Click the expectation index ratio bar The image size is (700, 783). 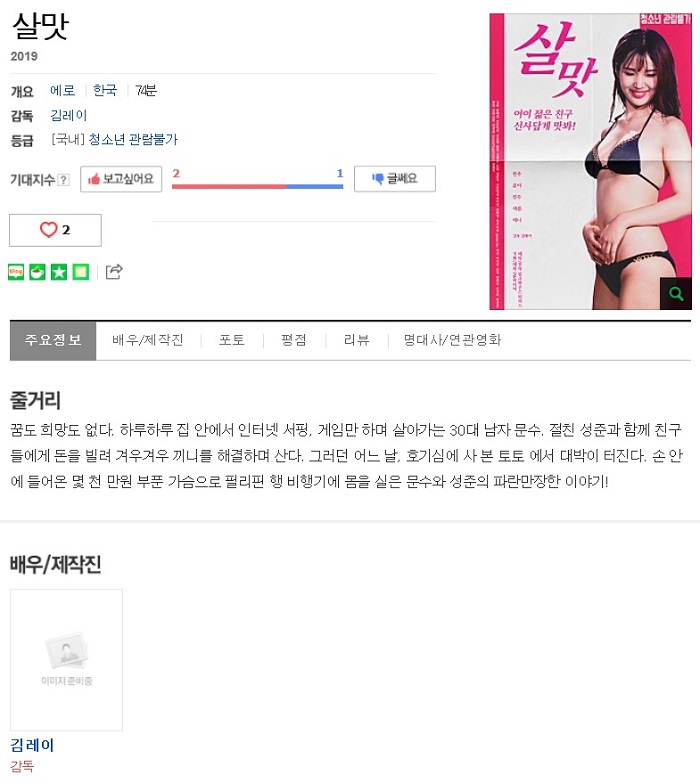click(x=258, y=186)
